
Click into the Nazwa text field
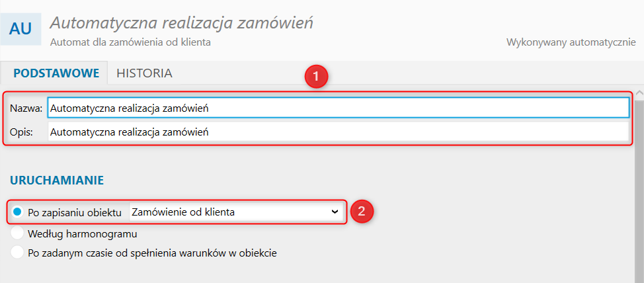337,108
